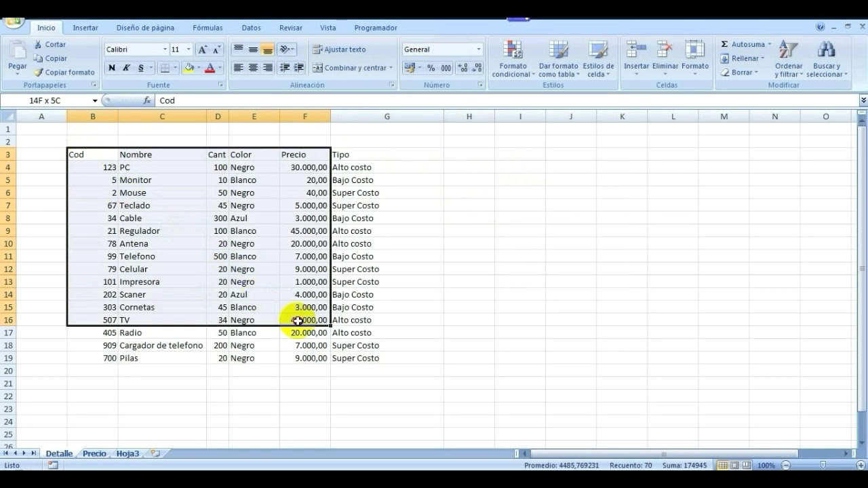Switch to the Fórmulas tab

tap(208, 28)
